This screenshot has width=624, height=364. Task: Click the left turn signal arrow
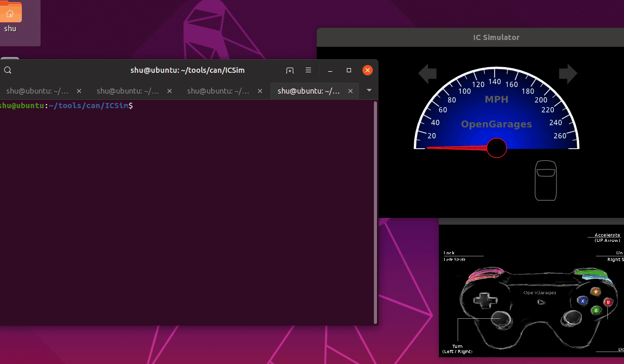pyautogui.click(x=427, y=74)
